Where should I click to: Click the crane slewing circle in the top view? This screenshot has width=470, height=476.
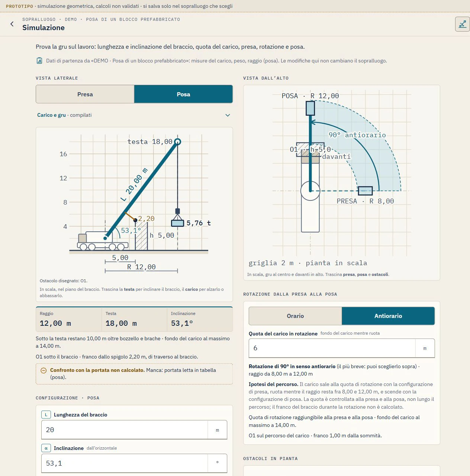tap(310, 191)
